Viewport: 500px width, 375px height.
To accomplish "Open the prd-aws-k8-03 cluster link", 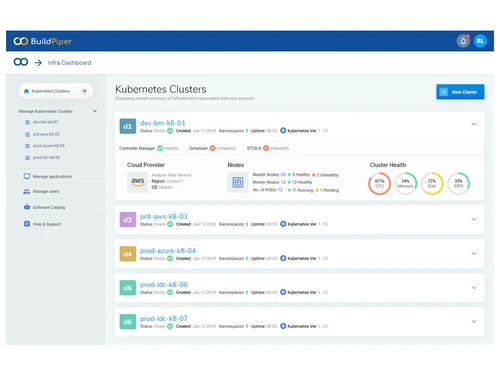I will (x=164, y=216).
